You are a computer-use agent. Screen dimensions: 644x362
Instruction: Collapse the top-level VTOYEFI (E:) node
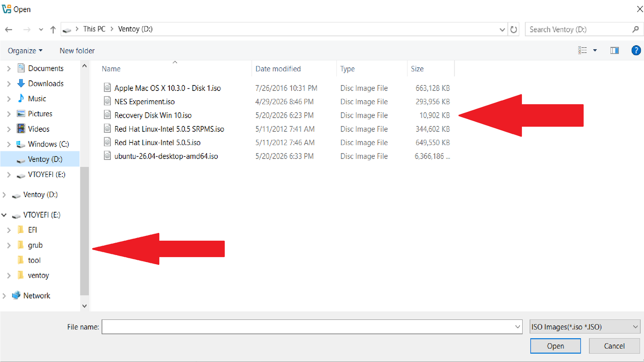pos(4,215)
